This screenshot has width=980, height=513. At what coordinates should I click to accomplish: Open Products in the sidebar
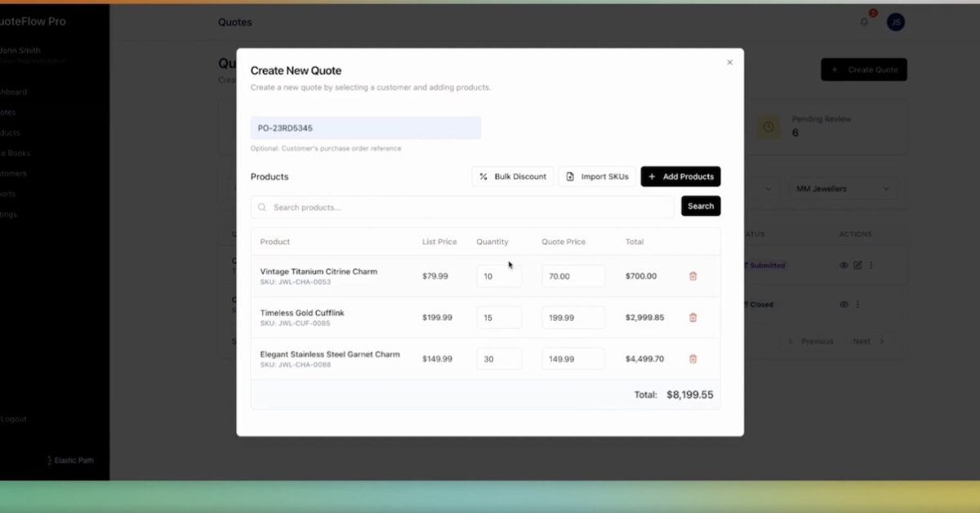(x=10, y=133)
